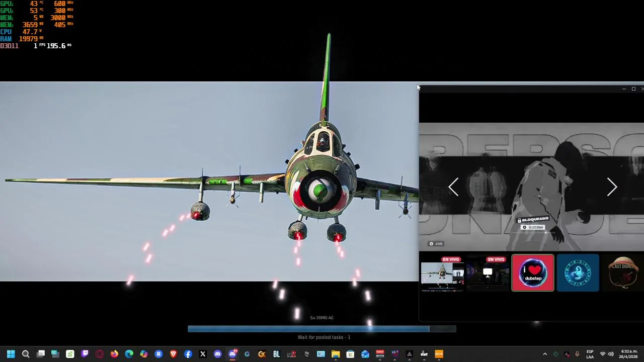Open Wi-Fi network settings in tray

coord(602,354)
